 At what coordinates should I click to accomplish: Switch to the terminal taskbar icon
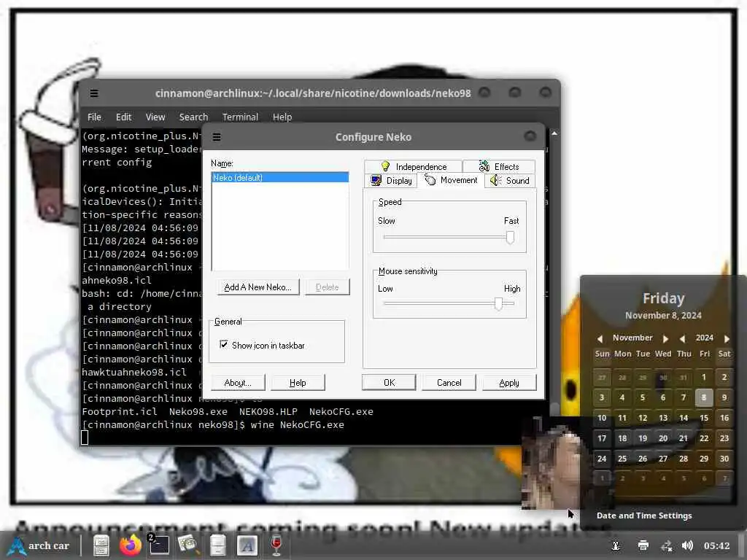[x=158, y=545]
